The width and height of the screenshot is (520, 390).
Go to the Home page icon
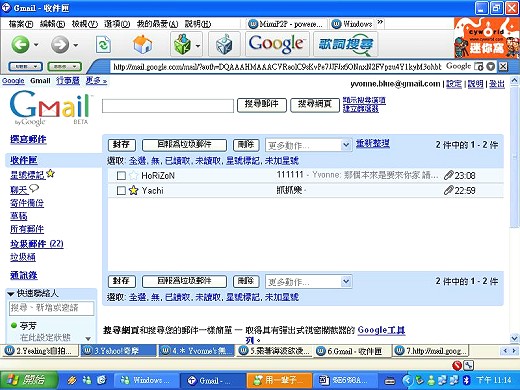click(x=143, y=44)
